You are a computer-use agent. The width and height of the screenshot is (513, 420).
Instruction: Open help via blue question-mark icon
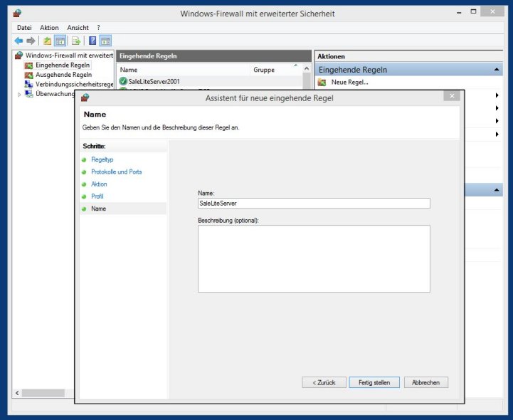click(92, 41)
